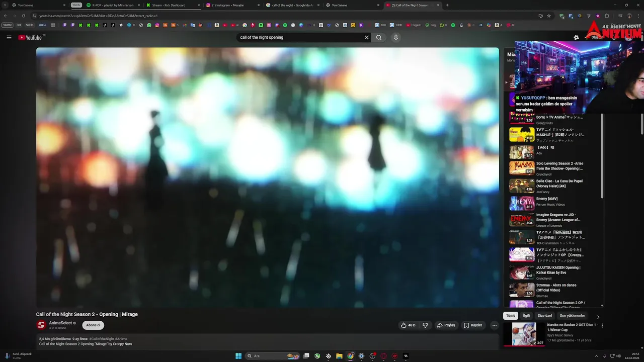Open Chrome three-dot menu
This screenshot has height=362, width=644.
coord(638,16)
